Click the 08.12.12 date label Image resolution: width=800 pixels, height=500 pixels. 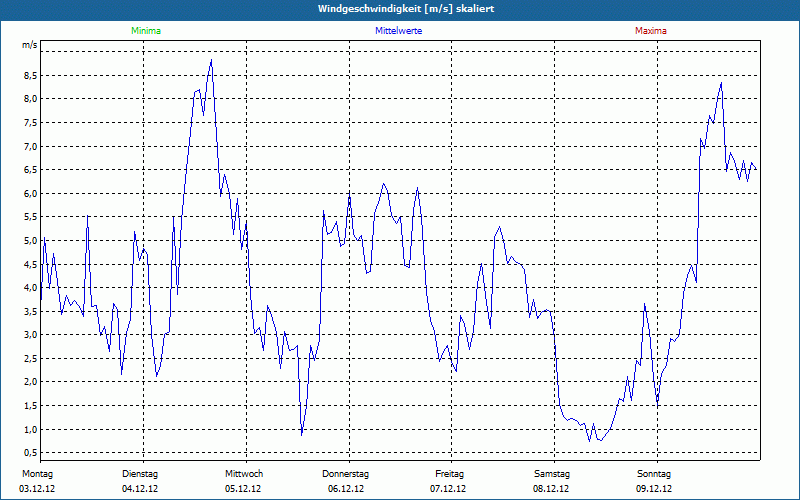[551, 489]
